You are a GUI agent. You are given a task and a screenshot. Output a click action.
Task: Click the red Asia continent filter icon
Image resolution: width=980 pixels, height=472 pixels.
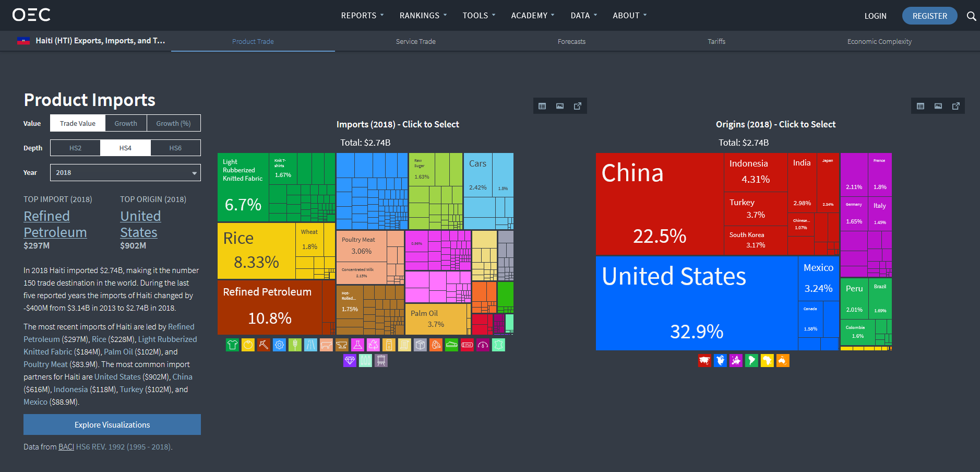[x=704, y=361]
